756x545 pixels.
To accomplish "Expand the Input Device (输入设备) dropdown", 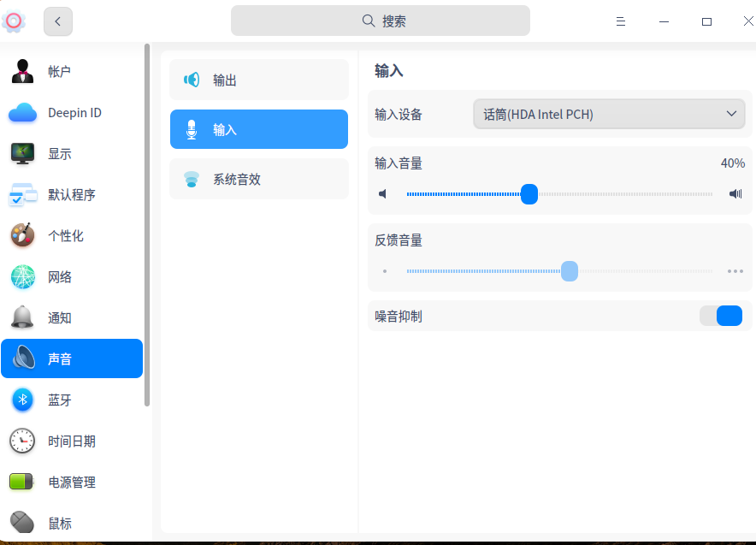I will (x=609, y=115).
